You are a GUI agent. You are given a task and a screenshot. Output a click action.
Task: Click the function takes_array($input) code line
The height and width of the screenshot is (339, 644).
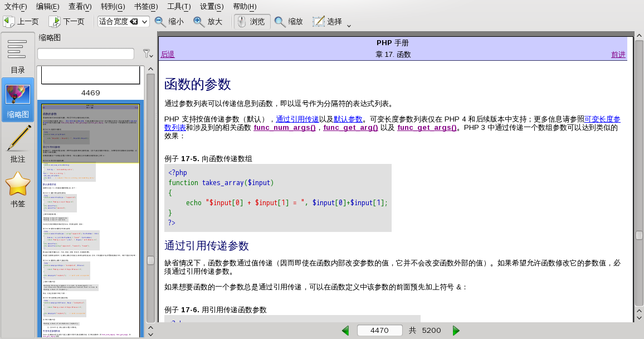tap(221, 183)
